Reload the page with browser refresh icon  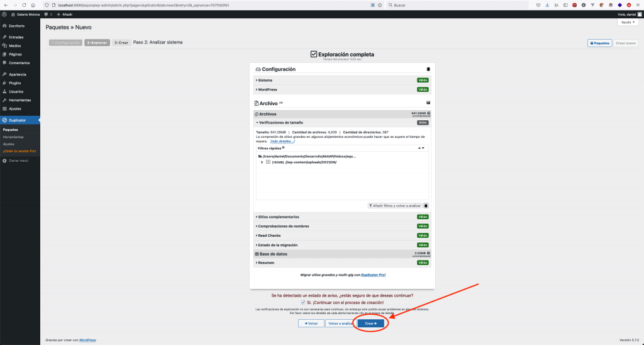click(23, 5)
